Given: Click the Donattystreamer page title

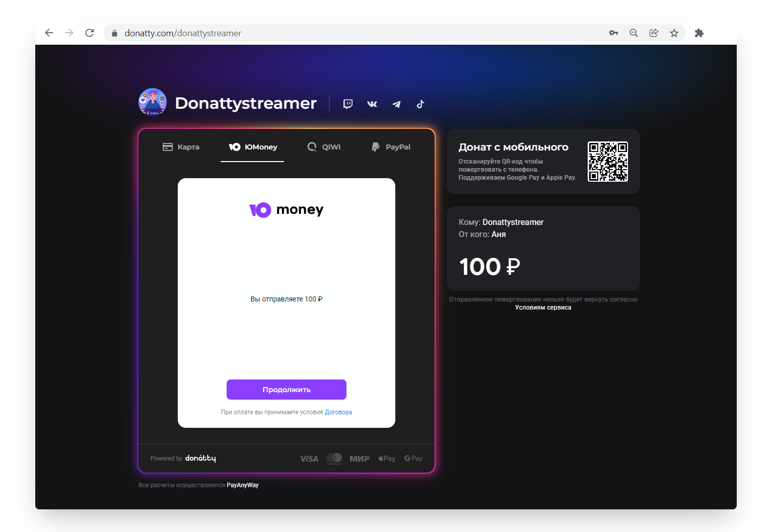Looking at the screenshot, I should pyautogui.click(x=246, y=103).
